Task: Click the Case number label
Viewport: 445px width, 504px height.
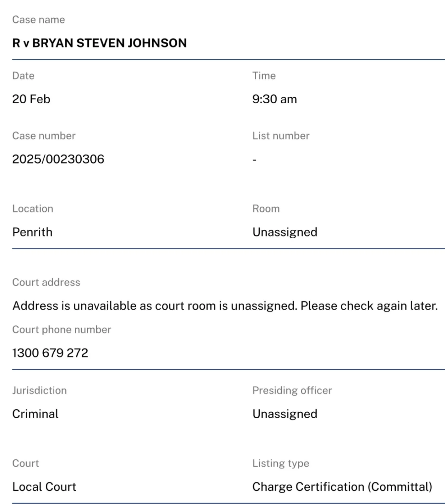Action: [44, 136]
